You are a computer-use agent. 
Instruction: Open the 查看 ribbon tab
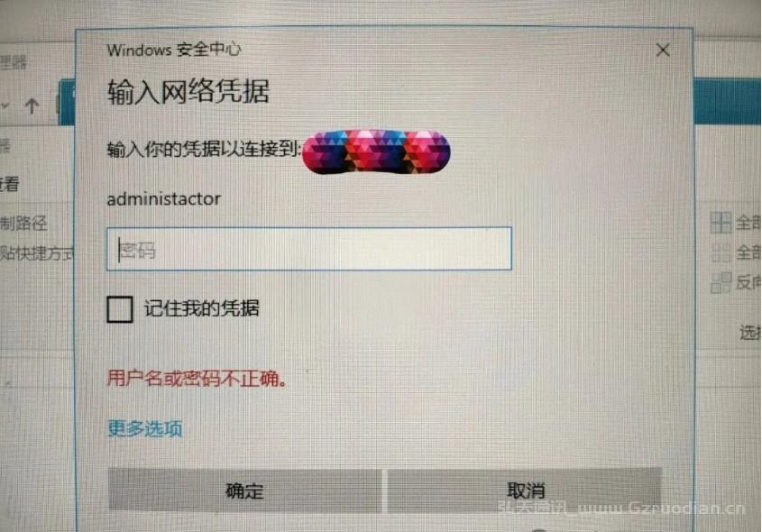[x=10, y=184]
